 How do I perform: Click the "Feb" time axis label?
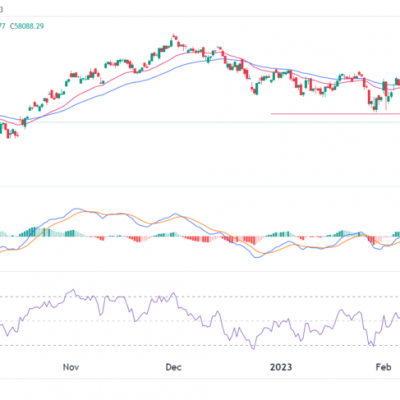click(383, 367)
